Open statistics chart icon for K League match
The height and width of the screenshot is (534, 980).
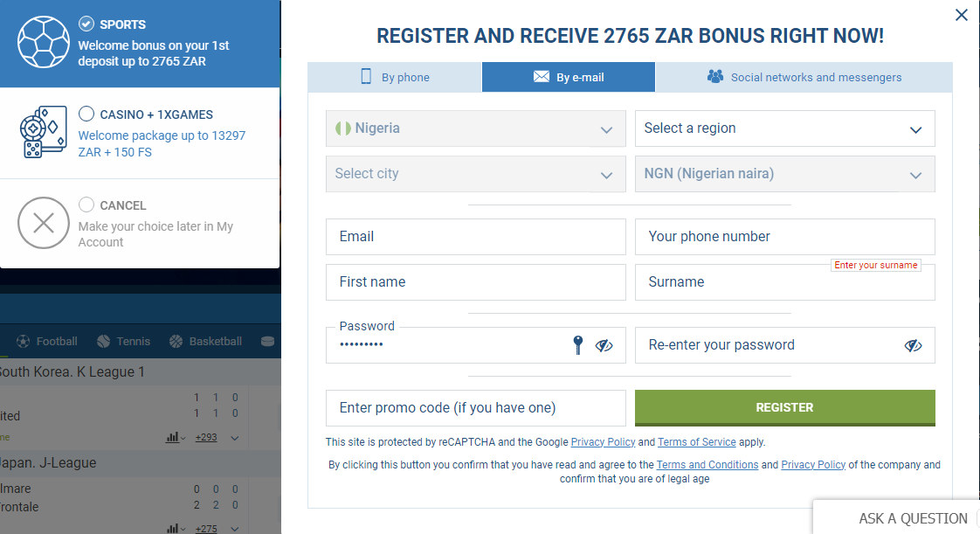tap(172, 438)
